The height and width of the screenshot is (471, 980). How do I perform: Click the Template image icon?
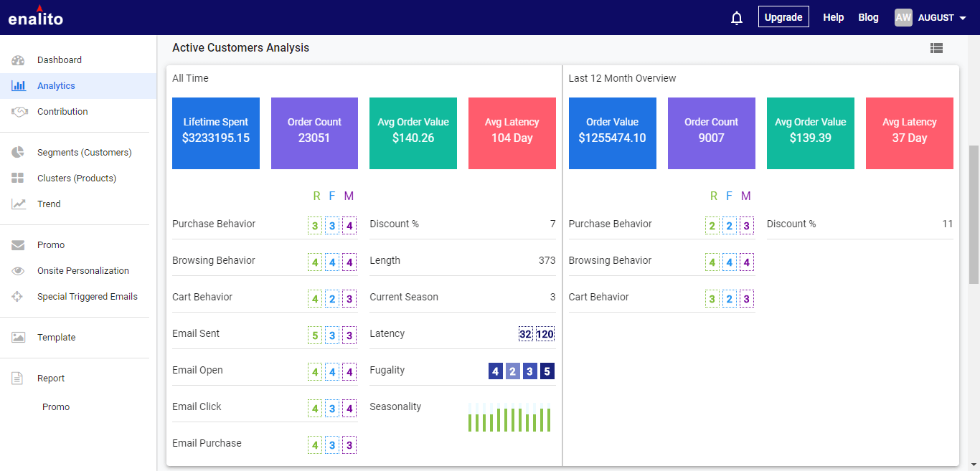click(x=19, y=338)
